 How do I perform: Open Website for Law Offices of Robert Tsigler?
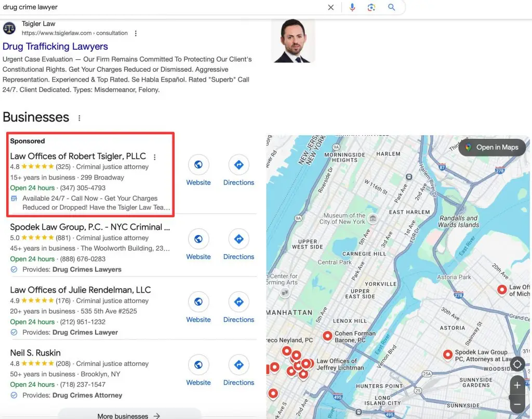[198, 165]
